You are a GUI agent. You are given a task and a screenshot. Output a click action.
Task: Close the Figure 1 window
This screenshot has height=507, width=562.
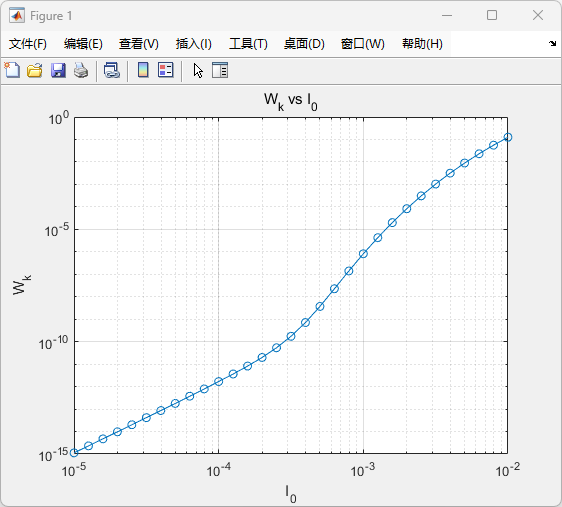point(538,15)
